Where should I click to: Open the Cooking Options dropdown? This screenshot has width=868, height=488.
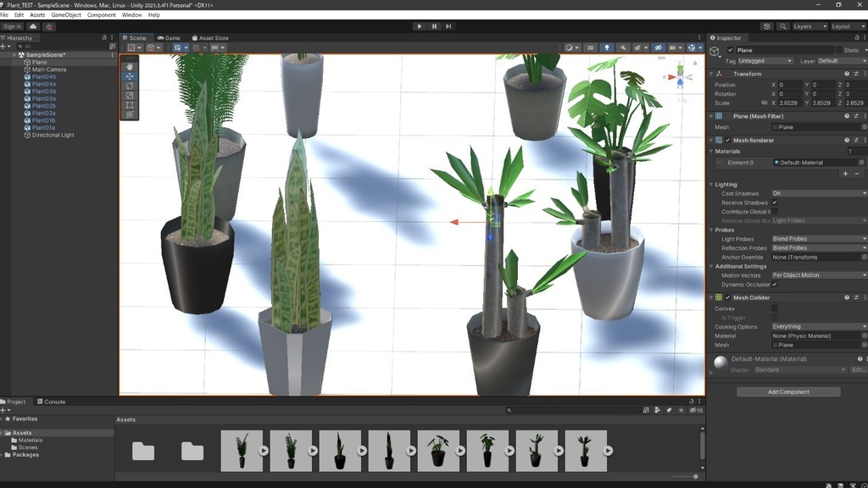point(818,326)
